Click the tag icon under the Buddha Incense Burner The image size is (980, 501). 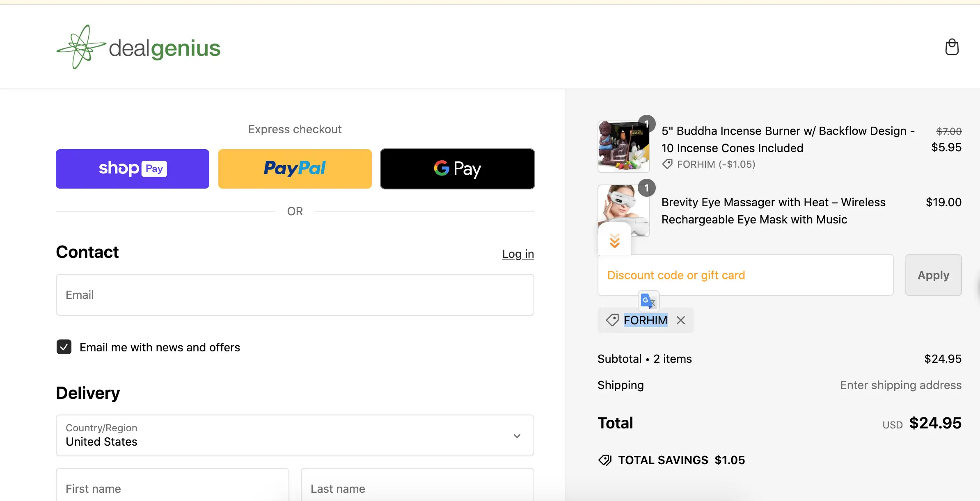tap(667, 164)
